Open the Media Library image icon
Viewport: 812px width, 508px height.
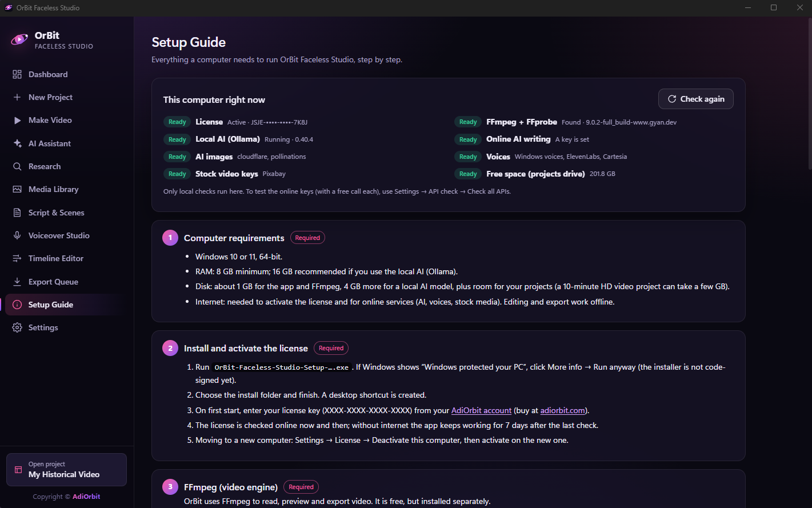coord(17,189)
